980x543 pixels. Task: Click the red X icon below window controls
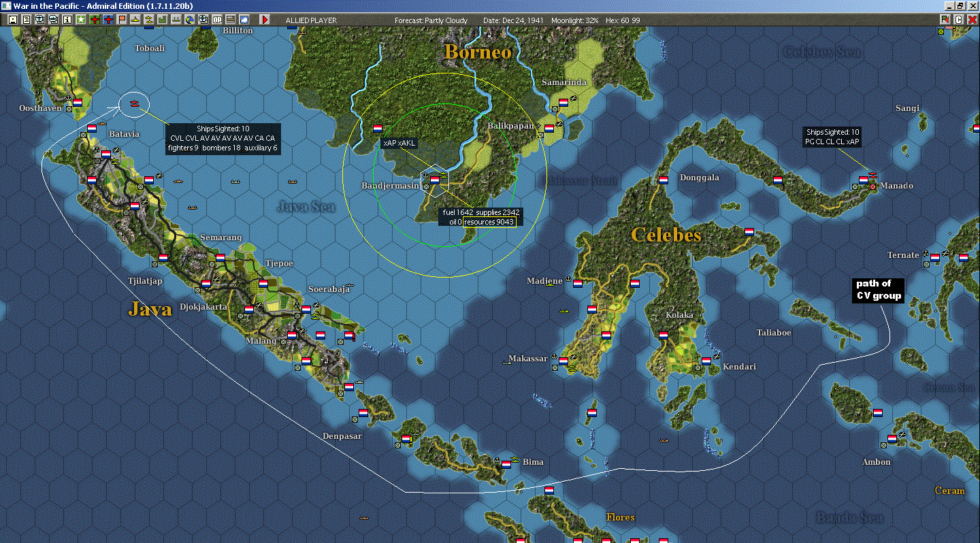(x=973, y=20)
